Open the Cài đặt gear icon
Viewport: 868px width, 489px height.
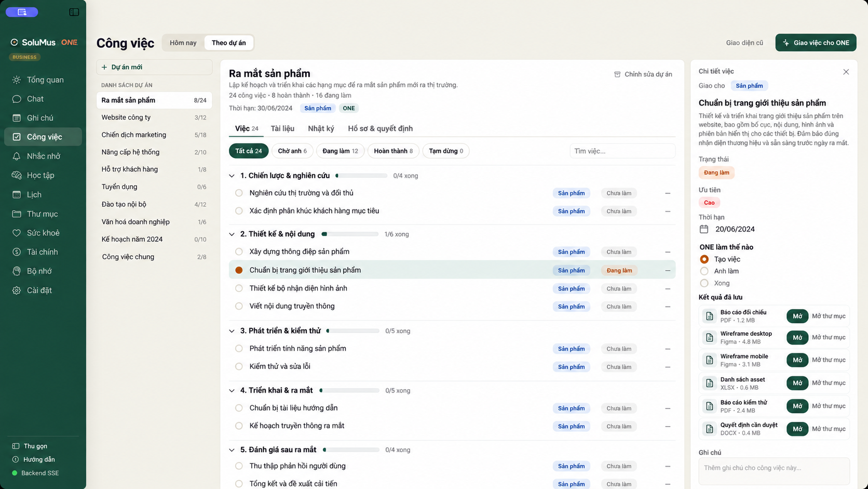click(17, 290)
